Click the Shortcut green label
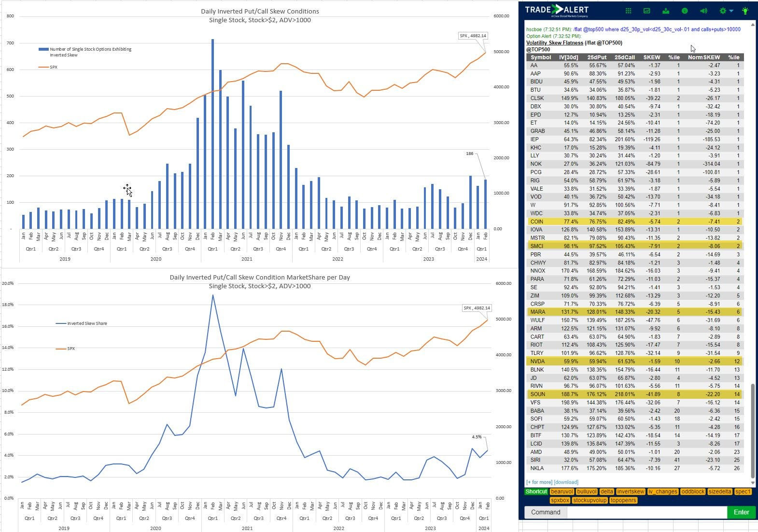 [536, 491]
